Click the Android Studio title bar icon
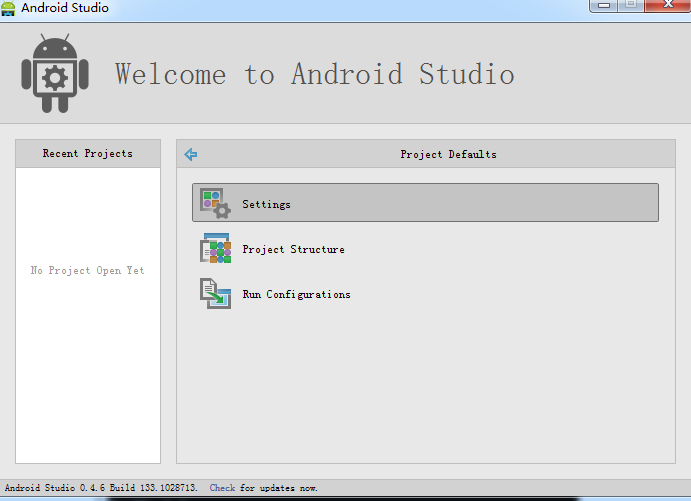691x501 pixels. point(8,9)
